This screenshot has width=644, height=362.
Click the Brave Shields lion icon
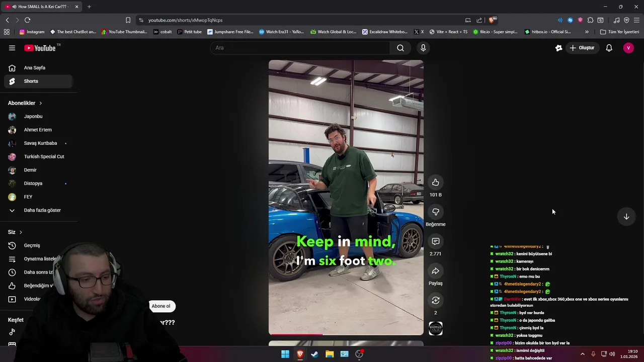point(493,20)
